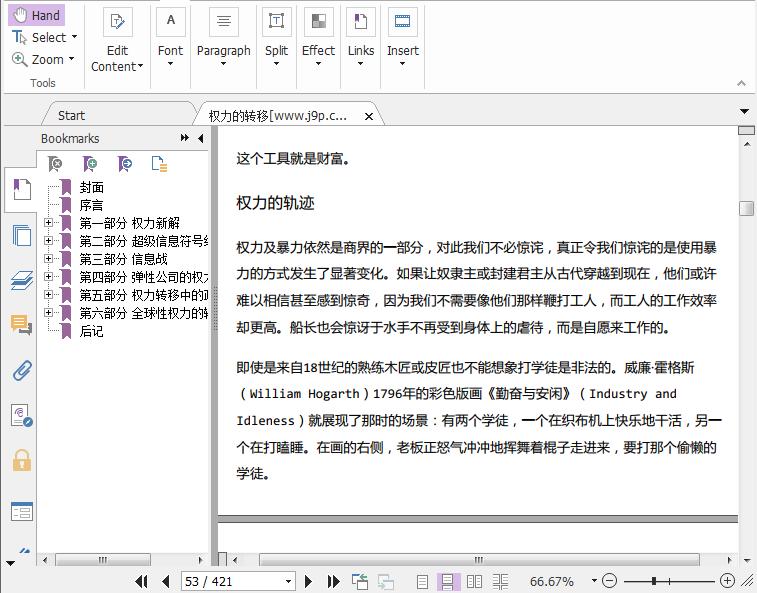Open the Comments panel in sidebar
This screenshot has width=757, height=593.
[21, 325]
